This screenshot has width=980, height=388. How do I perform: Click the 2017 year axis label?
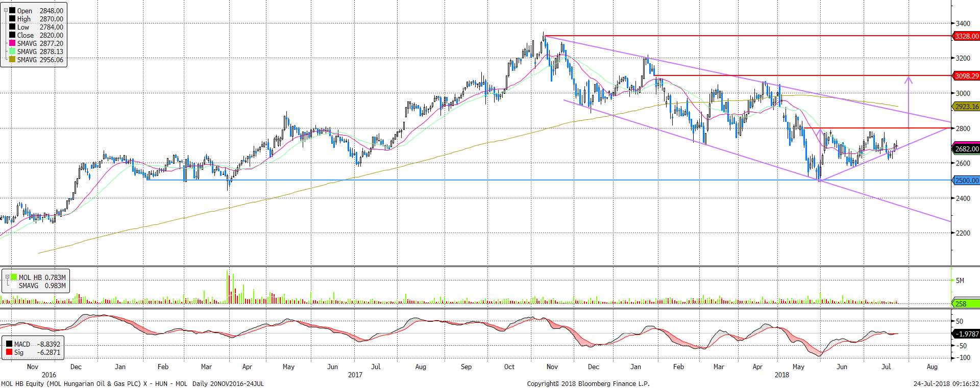pos(355,375)
